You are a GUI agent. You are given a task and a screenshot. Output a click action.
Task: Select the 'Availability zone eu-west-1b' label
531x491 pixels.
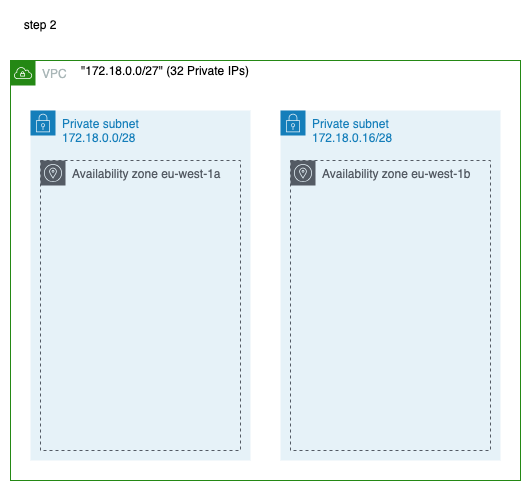coord(396,174)
